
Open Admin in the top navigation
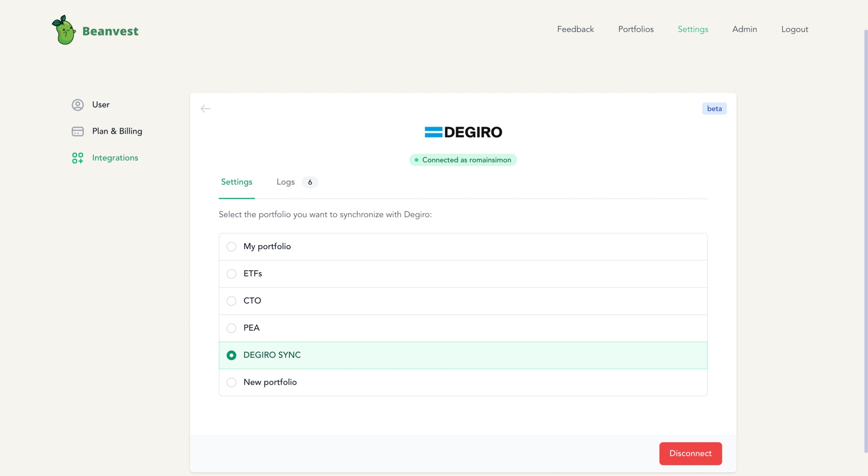coord(744,29)
